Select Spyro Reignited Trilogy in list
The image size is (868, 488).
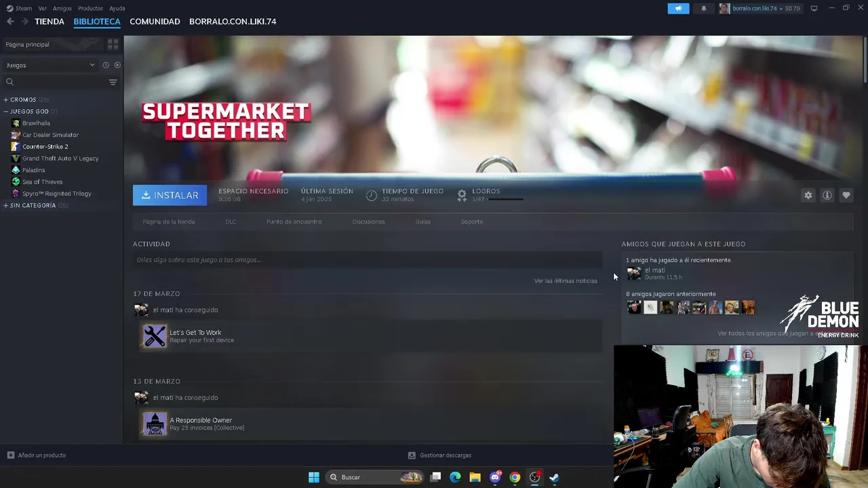pos(56,194)
